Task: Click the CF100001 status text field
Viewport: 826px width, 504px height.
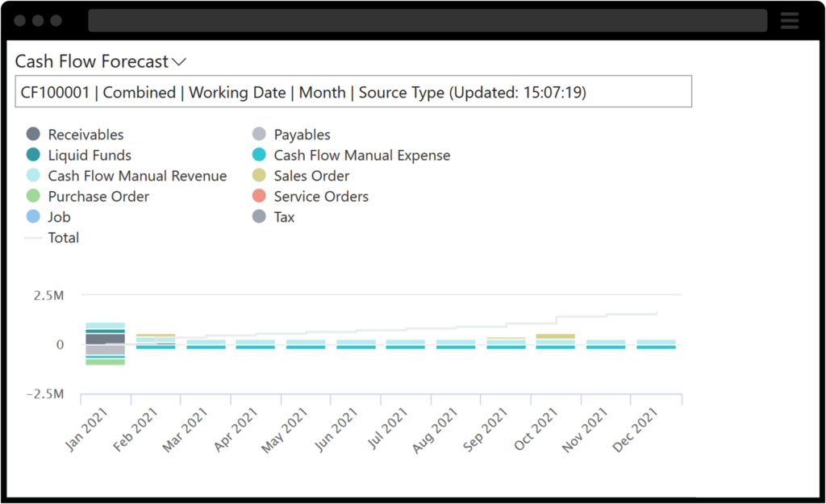Action: 353,92
